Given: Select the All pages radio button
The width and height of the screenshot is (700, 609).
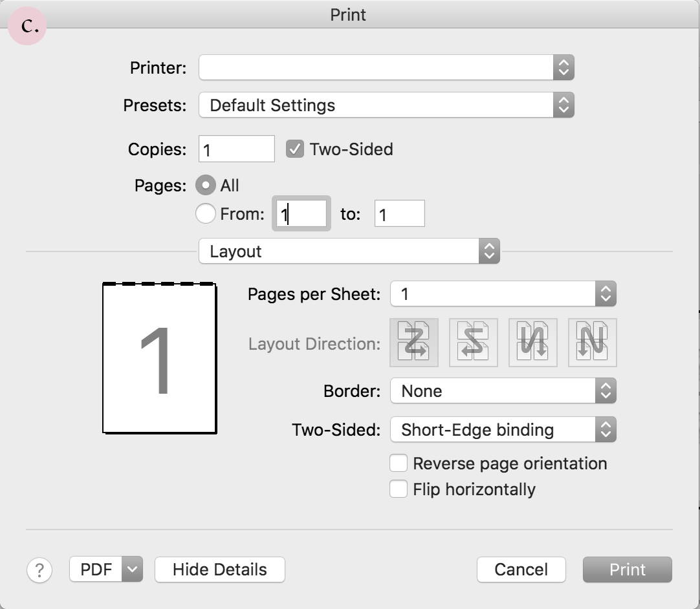Looking at the screenshot, I should coord(205,185).
